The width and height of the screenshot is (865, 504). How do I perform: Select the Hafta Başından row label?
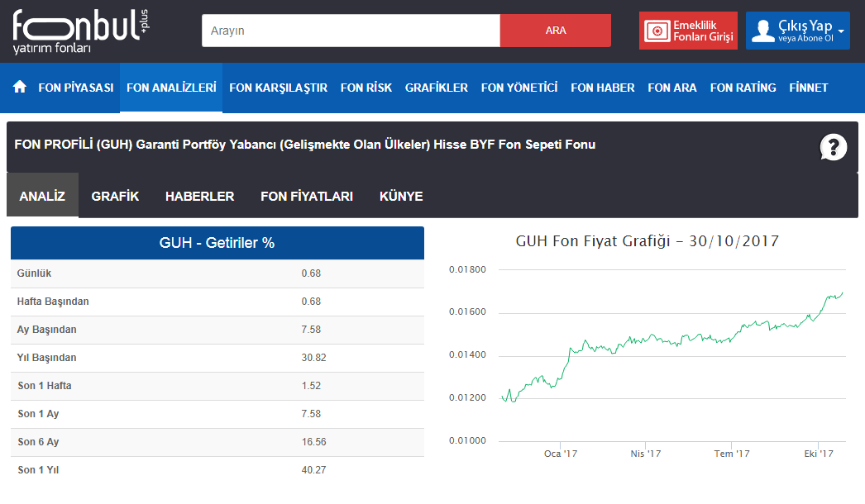pyautogui.click(x=53, y=302)
